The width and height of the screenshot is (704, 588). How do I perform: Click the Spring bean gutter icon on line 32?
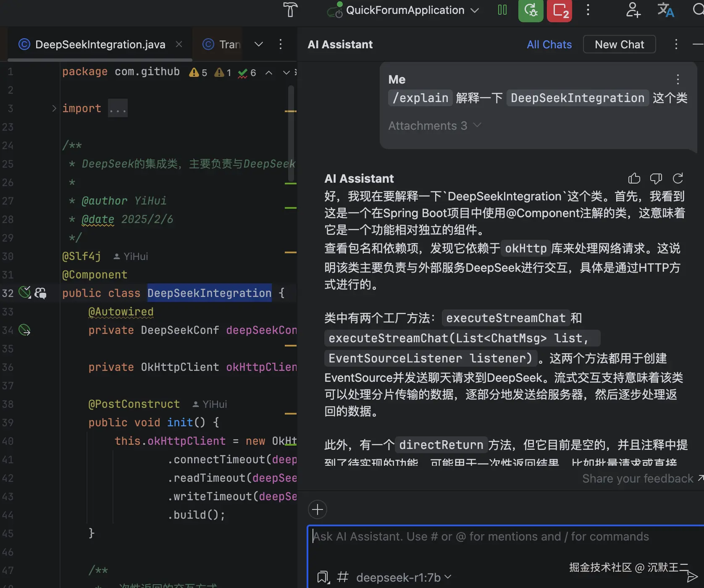[25, 292]
